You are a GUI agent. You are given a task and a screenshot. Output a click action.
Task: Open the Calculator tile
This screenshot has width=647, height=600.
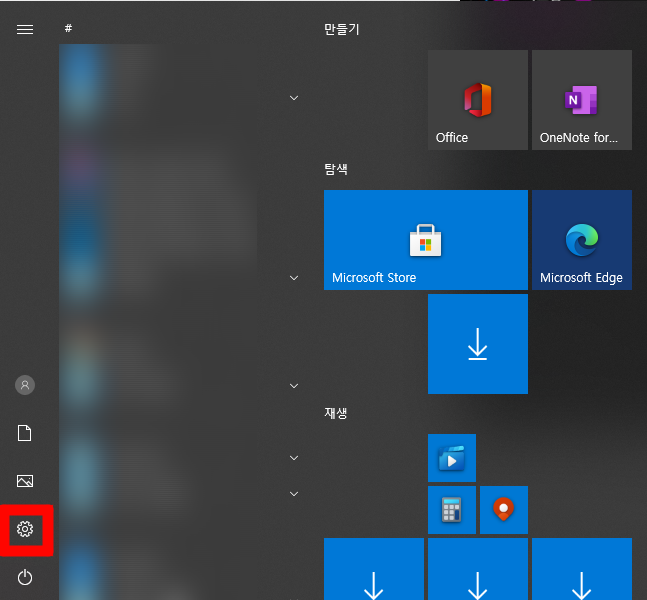pos(452,510)
